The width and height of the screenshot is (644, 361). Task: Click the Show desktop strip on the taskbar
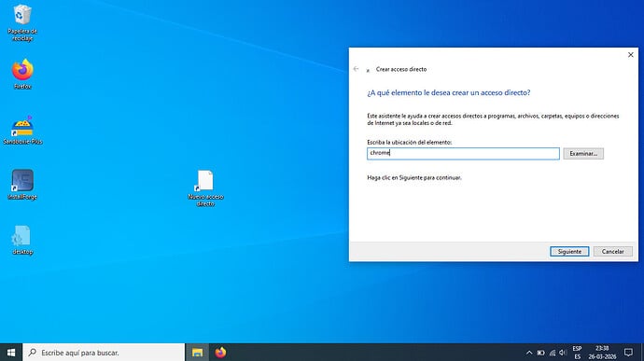click(642, 353)
